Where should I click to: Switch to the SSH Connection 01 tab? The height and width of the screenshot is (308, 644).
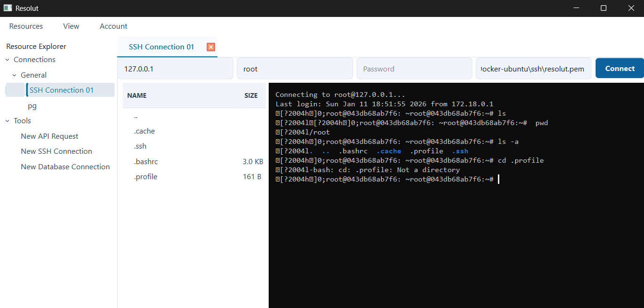[x=161, y=47]
